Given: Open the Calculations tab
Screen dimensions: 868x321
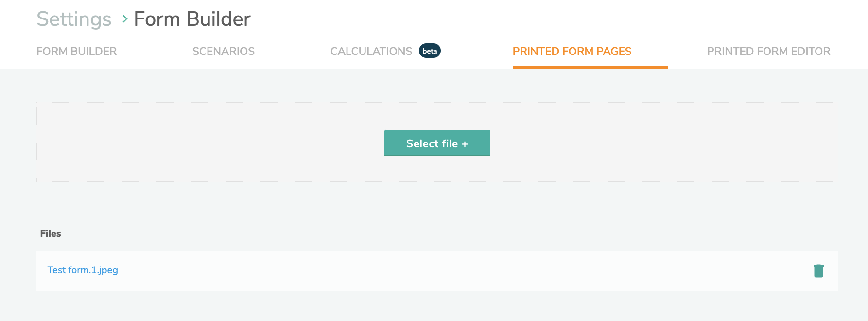Looking at the screenshot, I should [x=371, y=51].
